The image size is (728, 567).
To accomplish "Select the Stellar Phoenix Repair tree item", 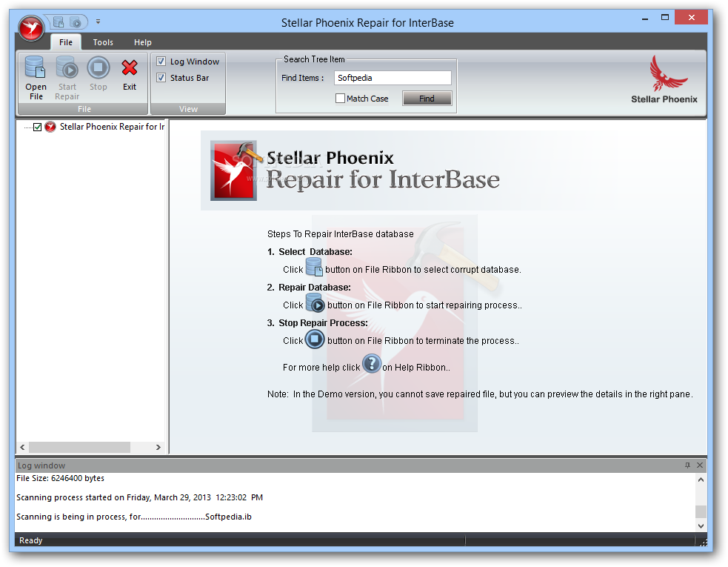I will 112,127.
